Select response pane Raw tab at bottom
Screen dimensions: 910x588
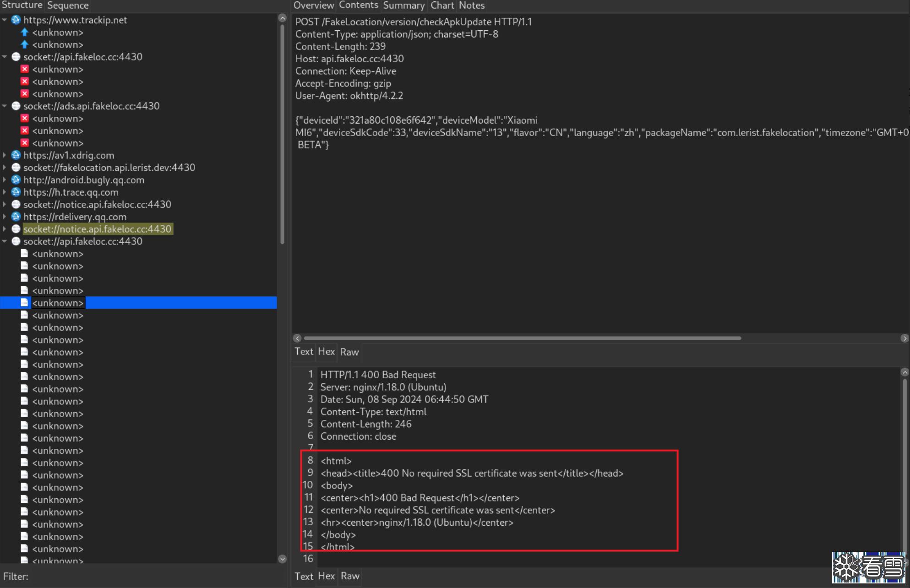tap(350, 576)
